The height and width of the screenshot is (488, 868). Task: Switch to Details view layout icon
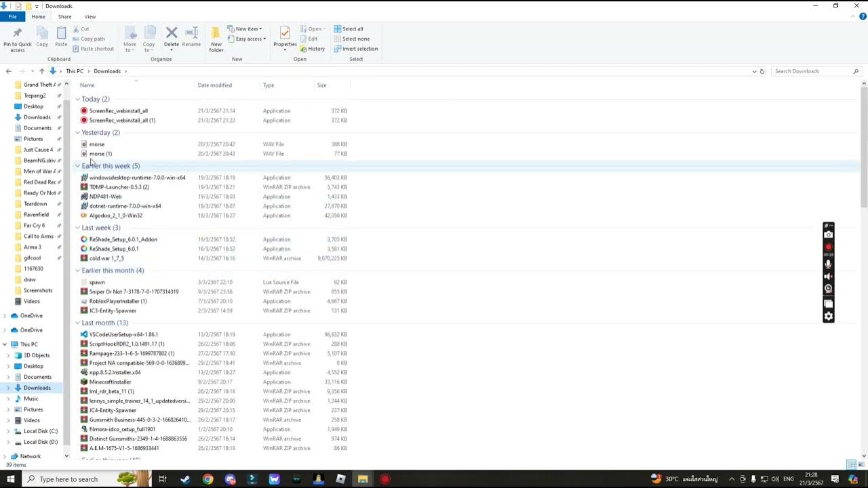[851, 464]
